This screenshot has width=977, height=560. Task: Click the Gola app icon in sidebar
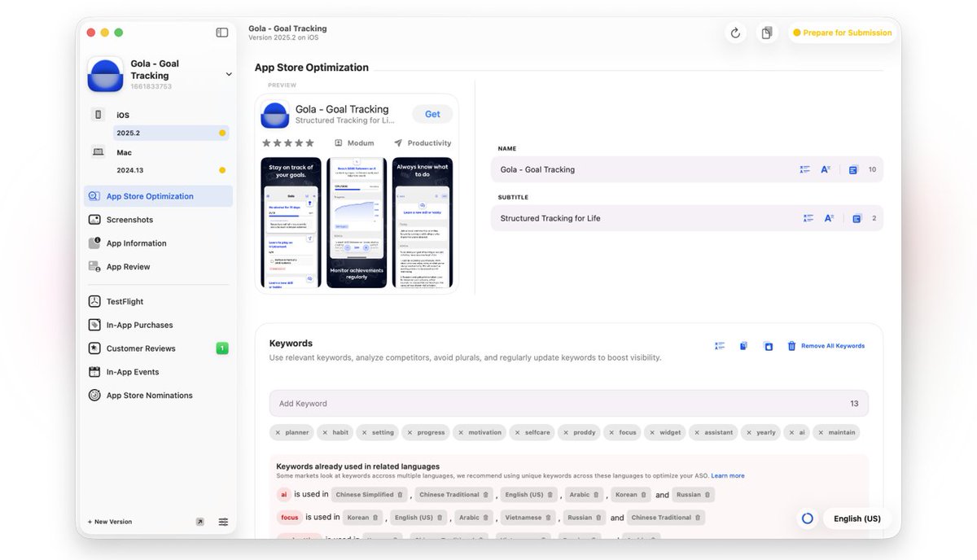(105, 75)
